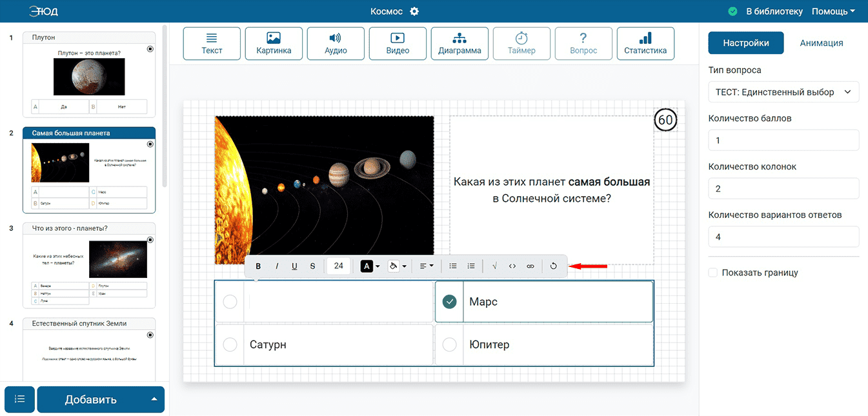Toggle bold formatting in text toolbar
Image resolution: width=868 pixels, height=416 pixels.
pyautogui.click(x=258, y=266)
